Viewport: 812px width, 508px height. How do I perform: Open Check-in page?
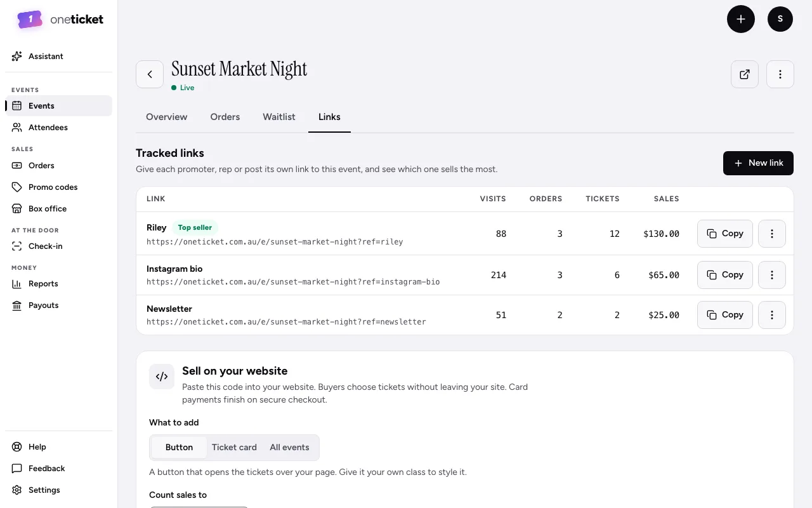58,246
